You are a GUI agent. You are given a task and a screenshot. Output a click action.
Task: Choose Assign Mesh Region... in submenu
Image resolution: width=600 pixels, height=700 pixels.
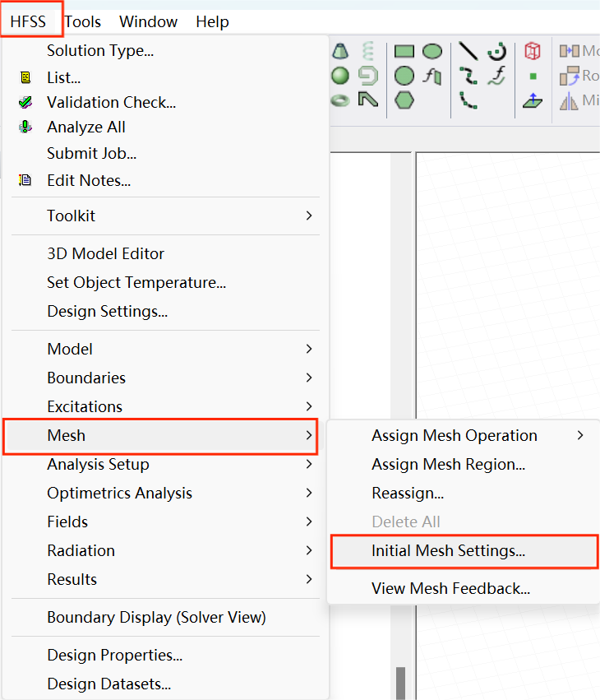click(448, 464)
